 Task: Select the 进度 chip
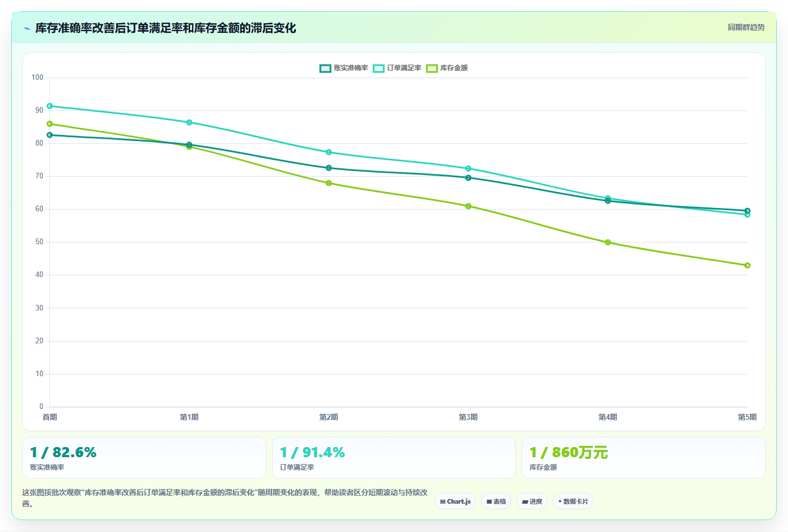[x=532, y=501]
